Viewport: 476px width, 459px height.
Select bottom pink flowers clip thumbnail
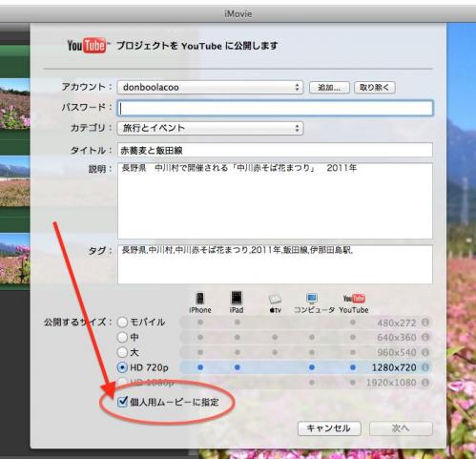[x=15, y=259]
